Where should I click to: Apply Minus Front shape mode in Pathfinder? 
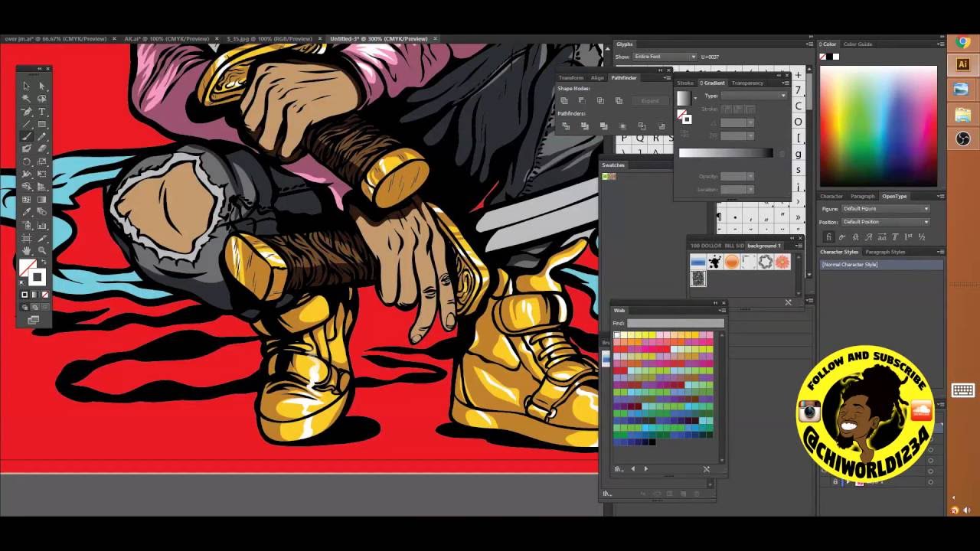pyautogui.click(x=582, y=100)
